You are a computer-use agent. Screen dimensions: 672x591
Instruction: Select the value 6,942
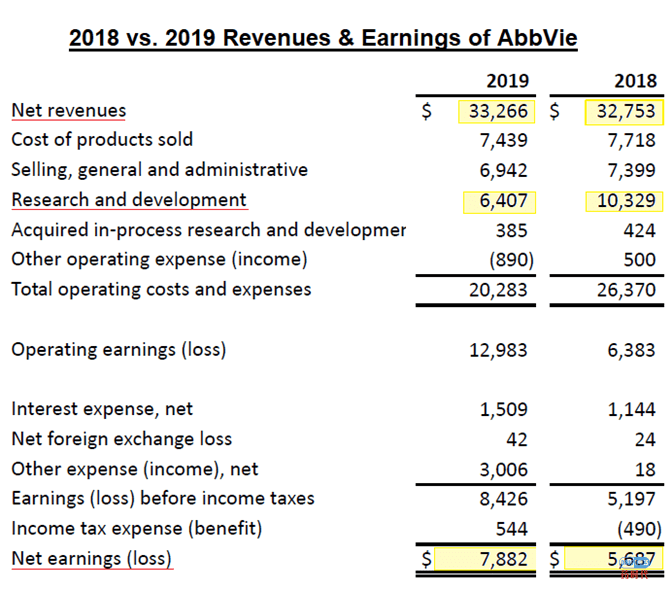click(504, 171)
